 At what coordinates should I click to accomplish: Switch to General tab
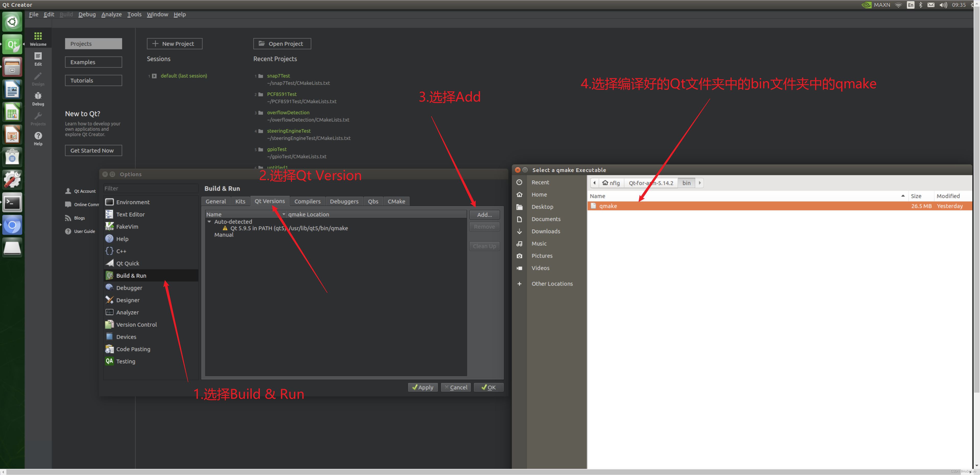tap(216, 201)
